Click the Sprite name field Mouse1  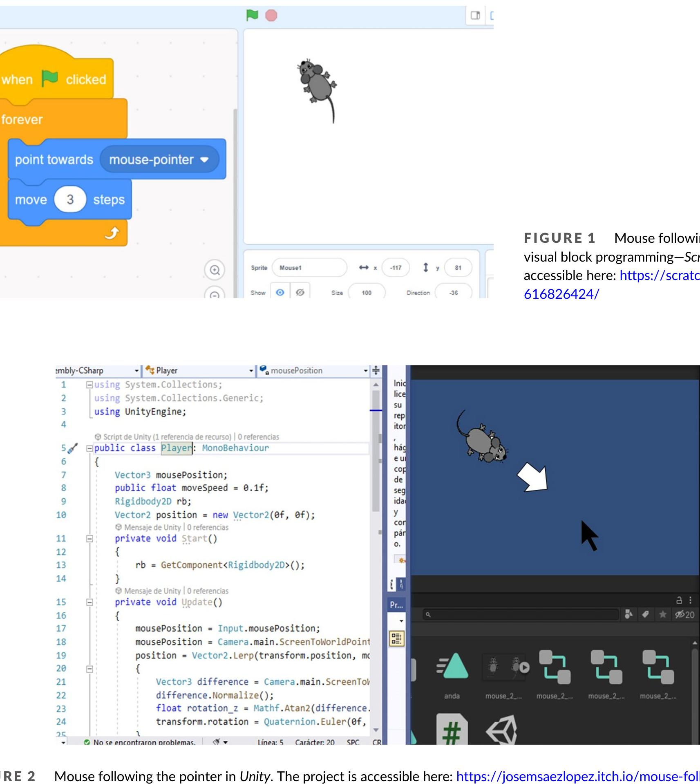click(309, 268)
